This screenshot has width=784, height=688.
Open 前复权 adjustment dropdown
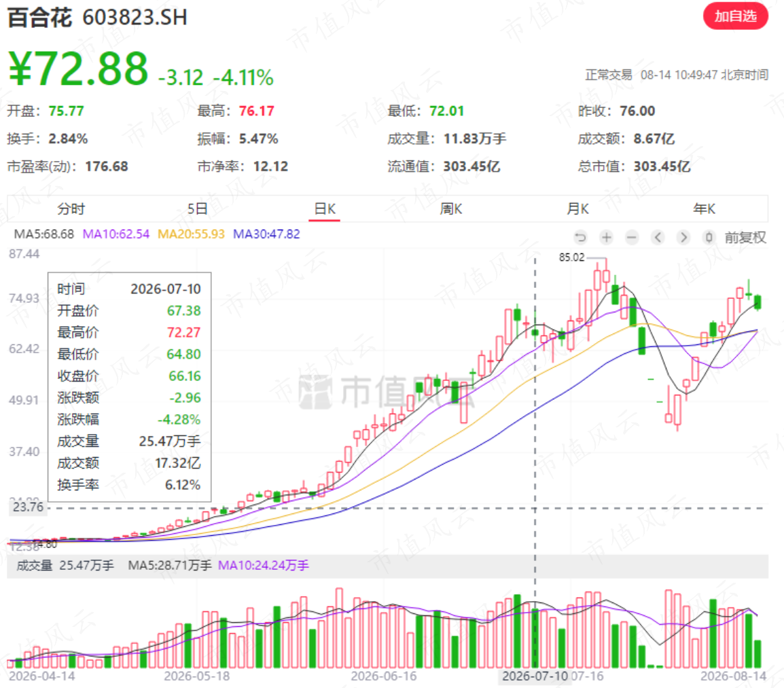tap(745, 237)
